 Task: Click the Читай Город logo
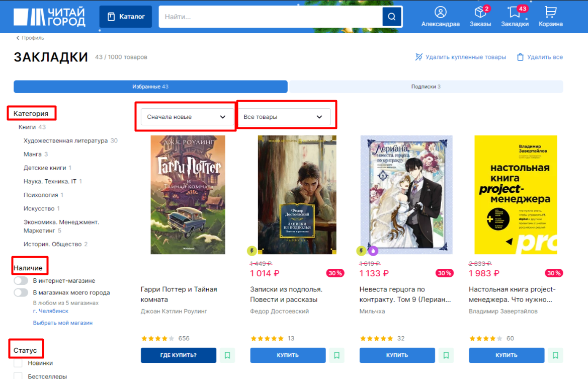tap(49, 17)
